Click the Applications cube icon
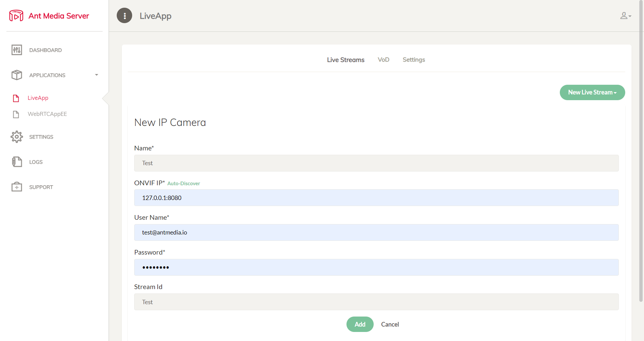Screen dimensions: 644x341 pyautogui.click(x=17, y=75)
